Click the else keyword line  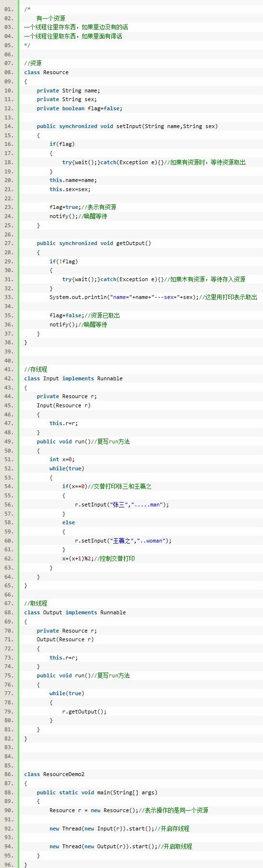pyautogui.click(x=68, y=522)
